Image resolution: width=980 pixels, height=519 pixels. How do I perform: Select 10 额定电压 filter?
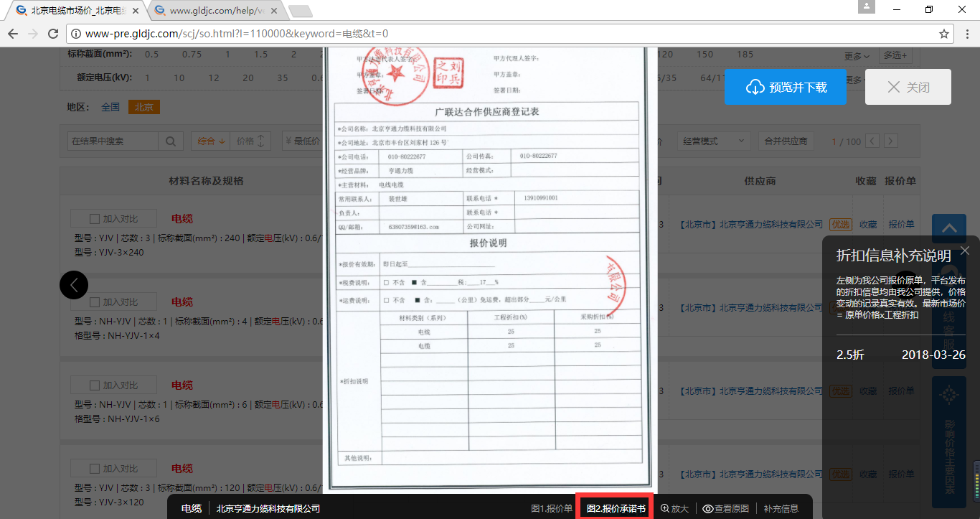click(x=179, y=78)
